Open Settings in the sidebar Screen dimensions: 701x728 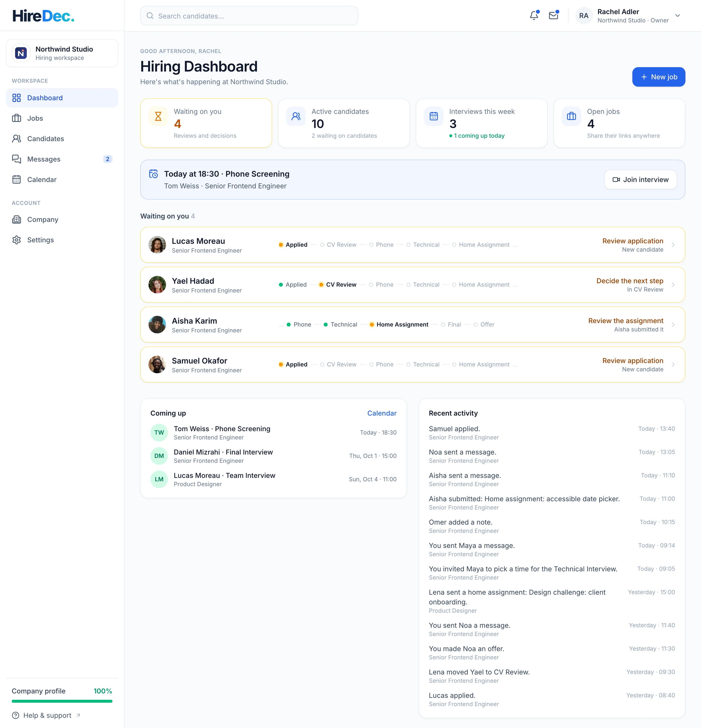[62, 240]
